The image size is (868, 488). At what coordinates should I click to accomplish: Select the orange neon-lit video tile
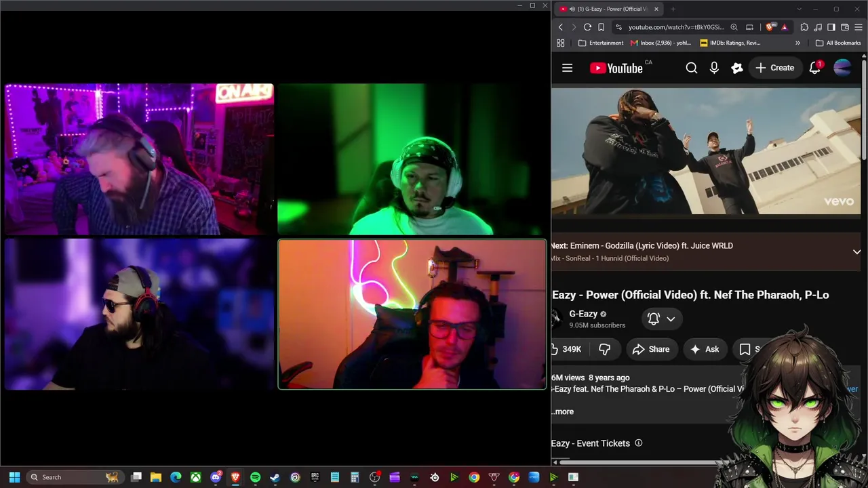pyautogui.click(x=412, y=314)
